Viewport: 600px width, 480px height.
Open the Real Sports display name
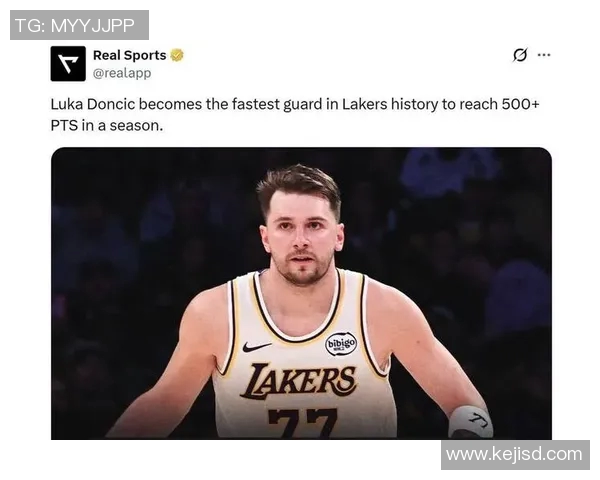pos(129,55)
